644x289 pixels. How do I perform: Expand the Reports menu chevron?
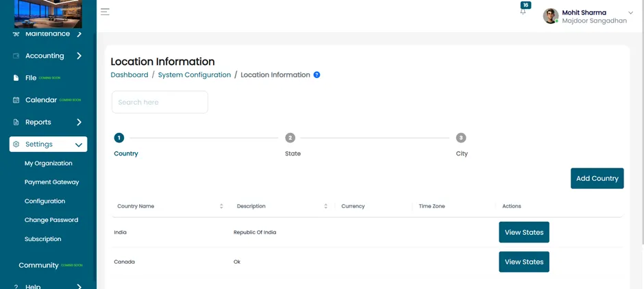point(79,122)
